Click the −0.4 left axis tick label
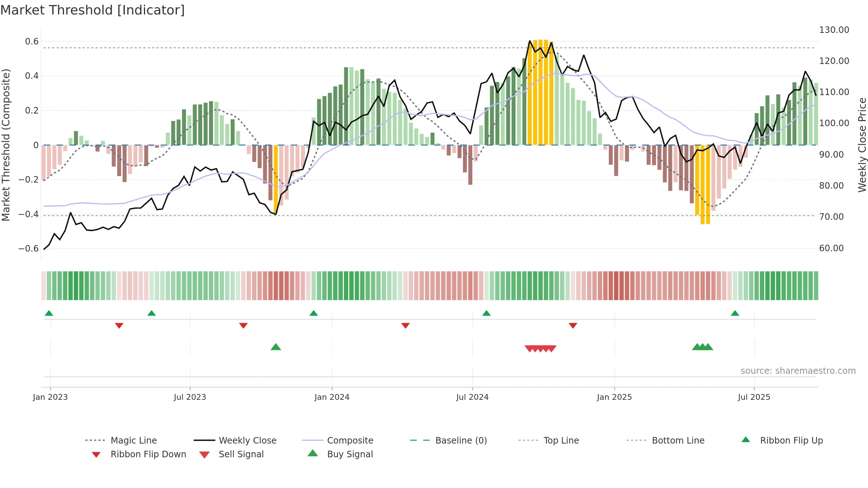 tap(29, 214)
